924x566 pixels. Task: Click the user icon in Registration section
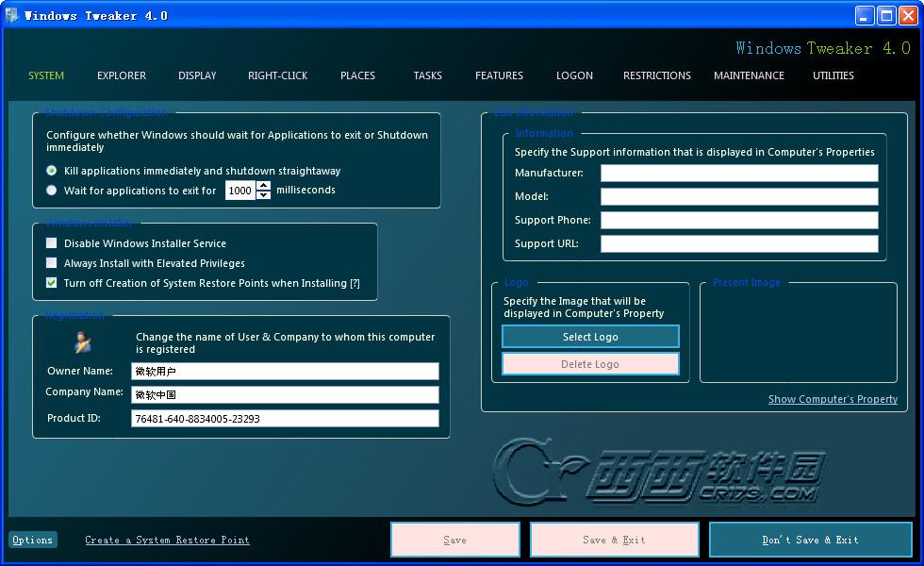point(83,341)
